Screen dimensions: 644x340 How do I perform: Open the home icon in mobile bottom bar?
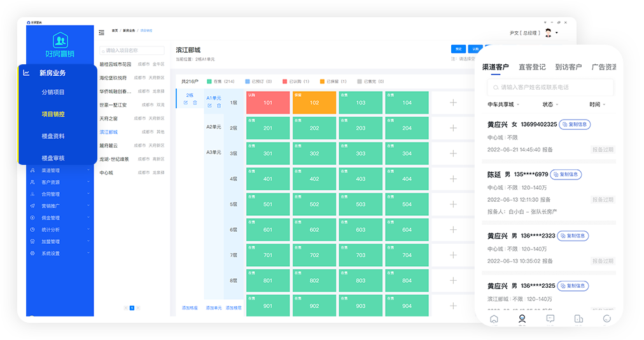494,318
